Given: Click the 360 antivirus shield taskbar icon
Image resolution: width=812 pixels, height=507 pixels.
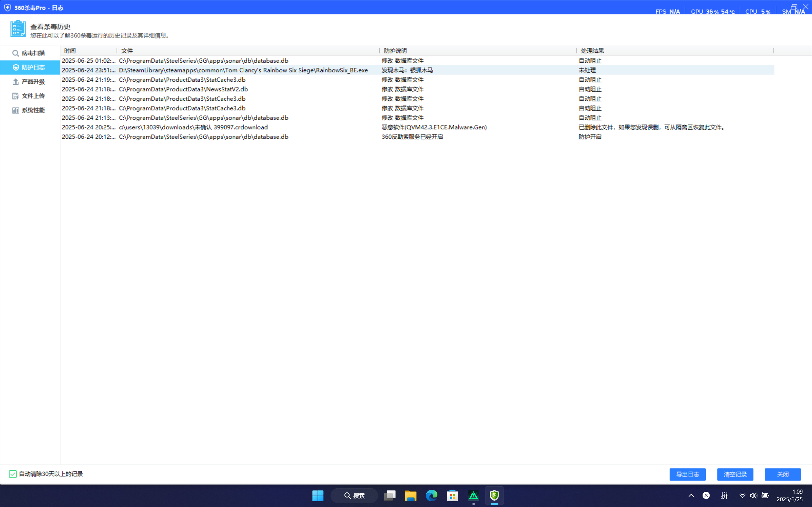Looking at the screenshot, I should (x=494, y=495).
